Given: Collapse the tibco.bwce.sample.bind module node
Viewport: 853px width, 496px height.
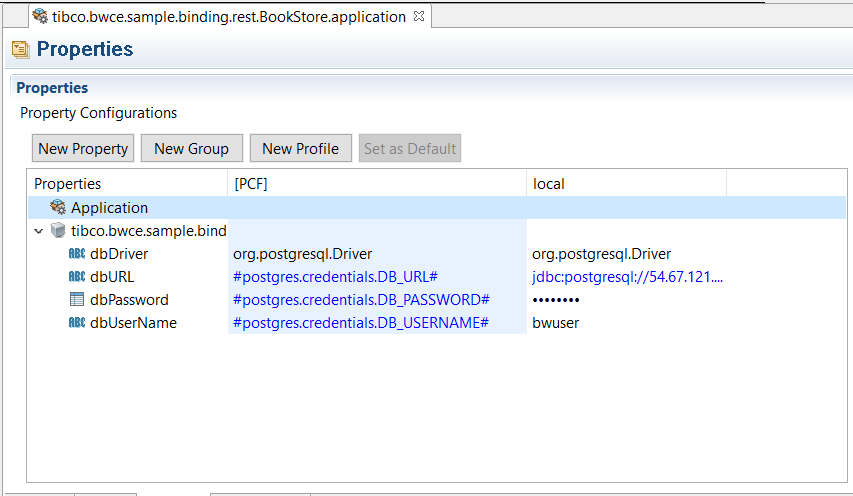Looking at the screenshot, I should 39,231.
